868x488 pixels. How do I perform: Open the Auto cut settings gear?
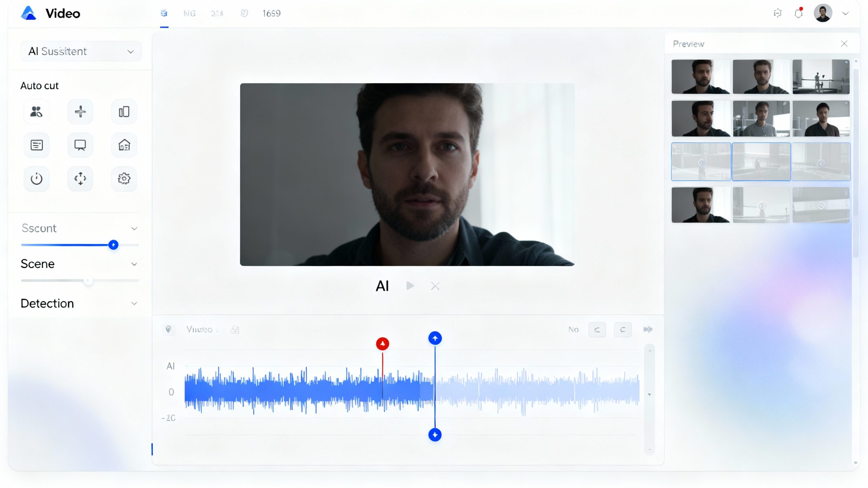124,179
